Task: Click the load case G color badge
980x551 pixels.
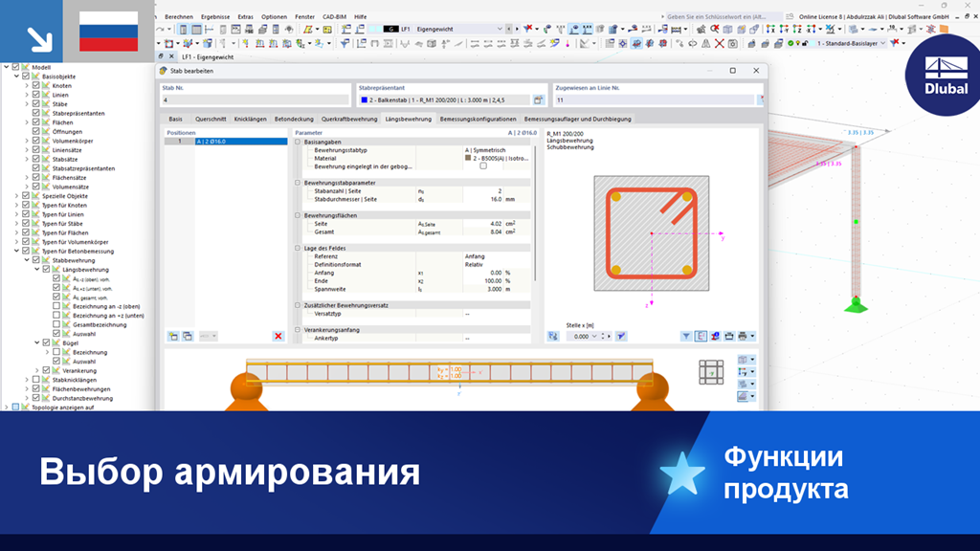Action: click(390, 29)
